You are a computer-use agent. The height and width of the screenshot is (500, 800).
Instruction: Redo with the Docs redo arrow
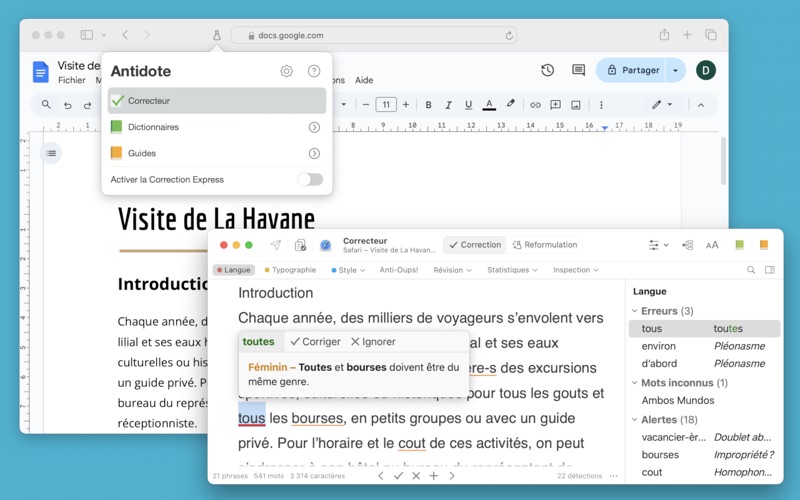[87, 105]
